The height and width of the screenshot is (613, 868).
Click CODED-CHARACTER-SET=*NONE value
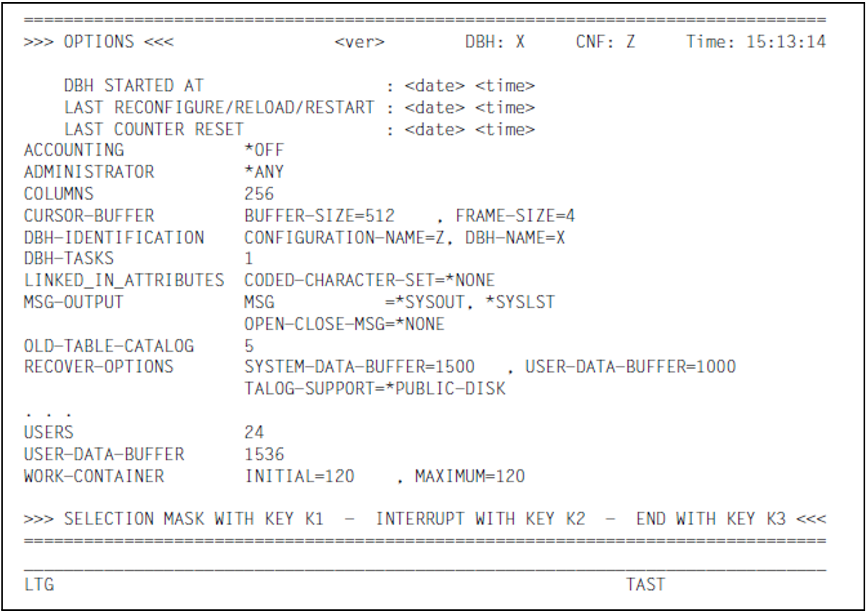point(369,280)
